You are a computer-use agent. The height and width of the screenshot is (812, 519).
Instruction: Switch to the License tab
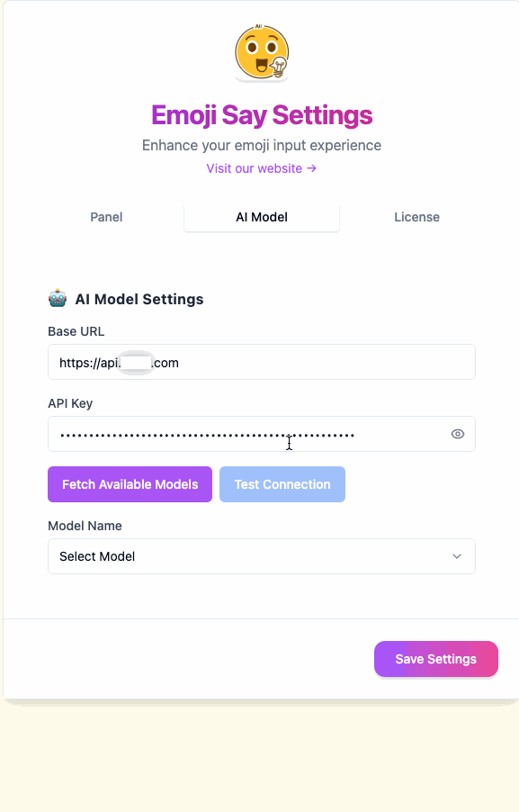click(x=416, y=217)
